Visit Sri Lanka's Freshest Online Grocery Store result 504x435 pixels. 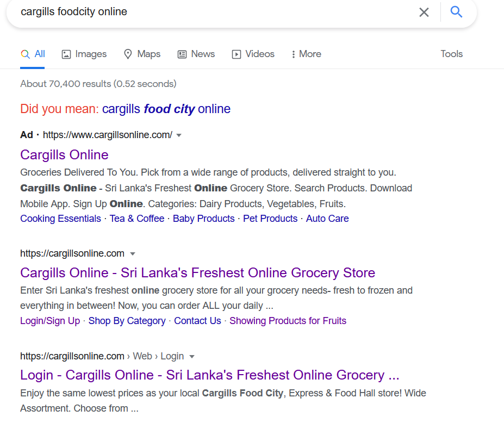click(x=198, y=272)
